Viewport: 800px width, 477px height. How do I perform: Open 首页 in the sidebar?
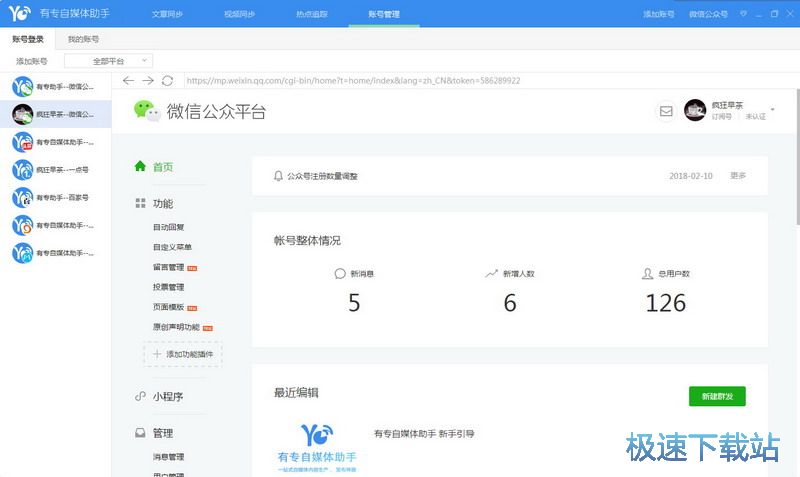click(163, 167)
